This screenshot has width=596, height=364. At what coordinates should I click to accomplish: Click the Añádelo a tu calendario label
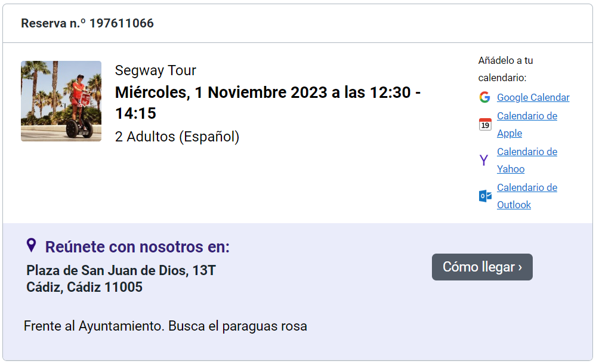point(505,69)
